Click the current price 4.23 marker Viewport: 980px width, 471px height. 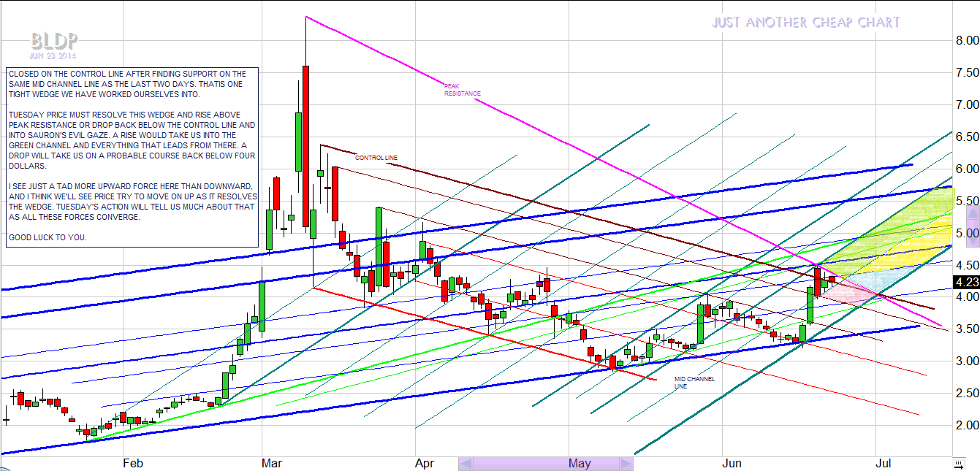[965, 282]
